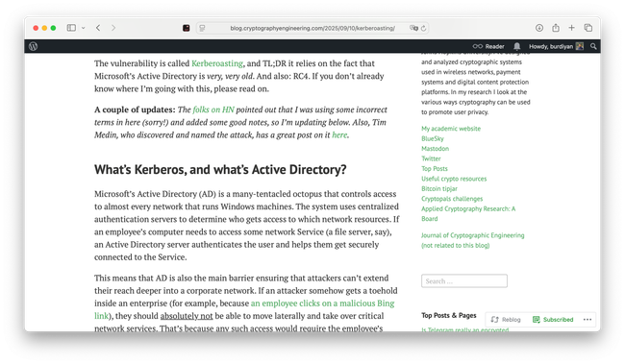The width and height of the screenshot is (625, 364).
Task: Click the translate icon in address bar
Action: (413, 28)
